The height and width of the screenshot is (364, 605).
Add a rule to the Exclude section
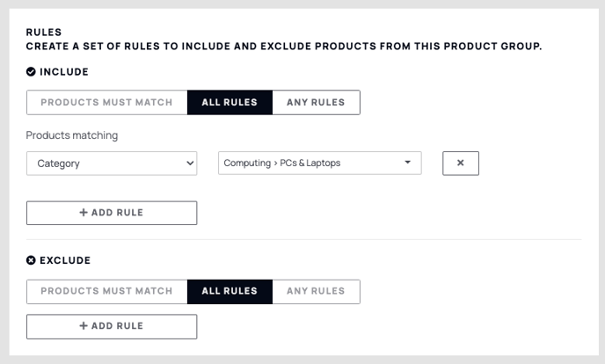[x=112, y=326]
